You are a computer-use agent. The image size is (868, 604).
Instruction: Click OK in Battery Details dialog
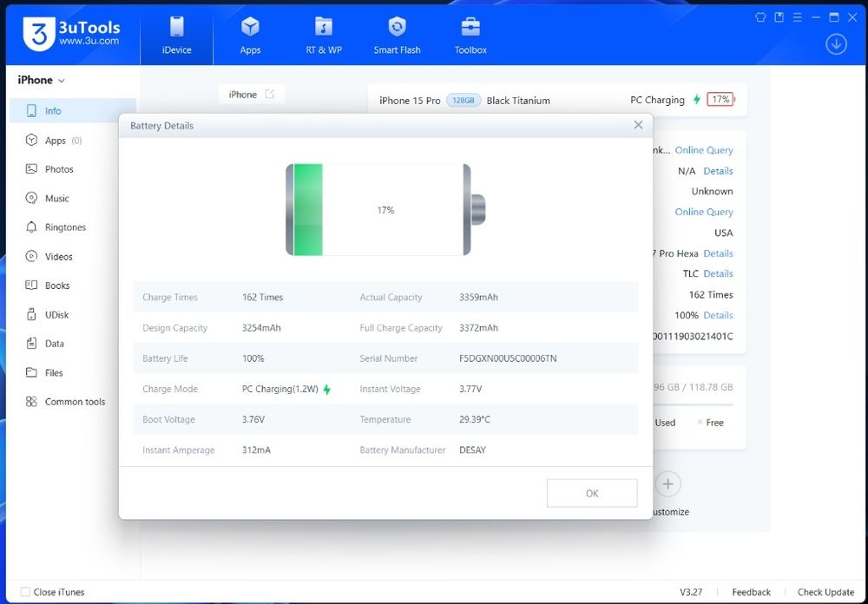tap(592, 493)
